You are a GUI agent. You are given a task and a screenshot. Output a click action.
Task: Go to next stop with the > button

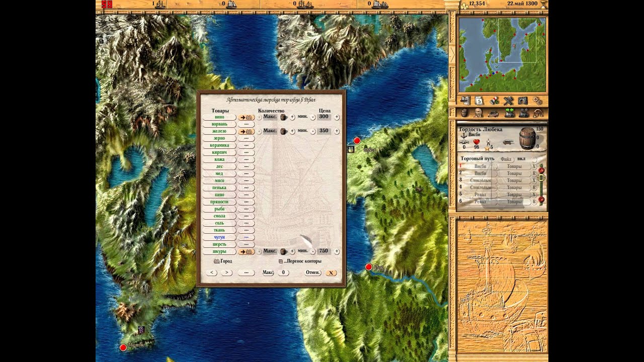[227, 273]
